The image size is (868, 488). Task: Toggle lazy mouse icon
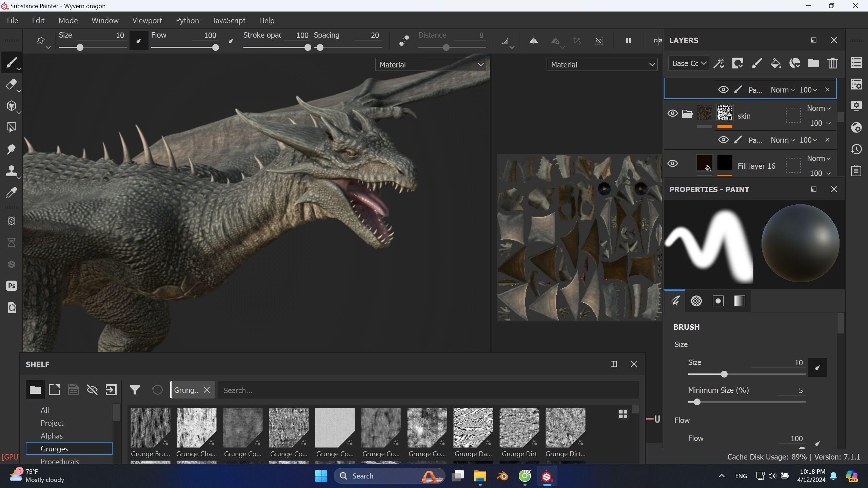tap(404, 41)
